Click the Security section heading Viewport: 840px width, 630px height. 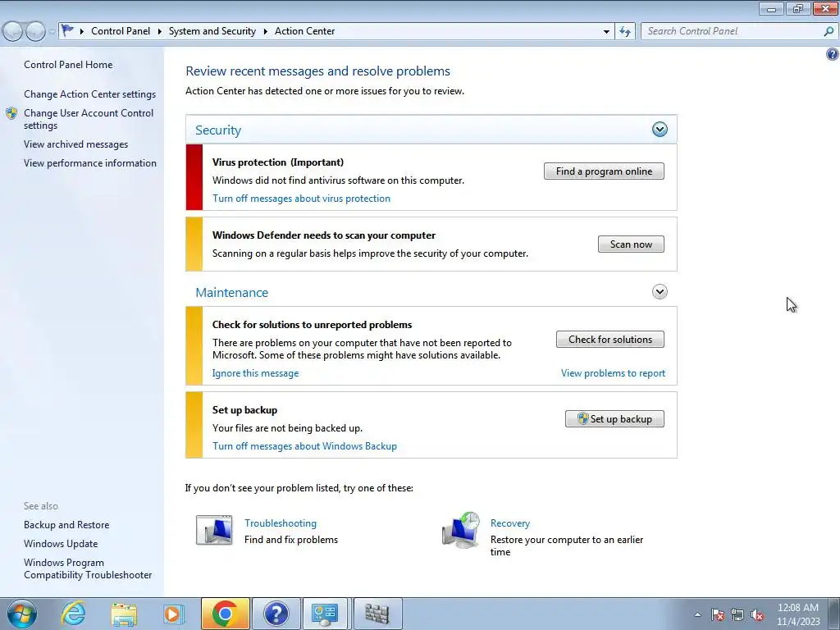(x=218, y=130)
